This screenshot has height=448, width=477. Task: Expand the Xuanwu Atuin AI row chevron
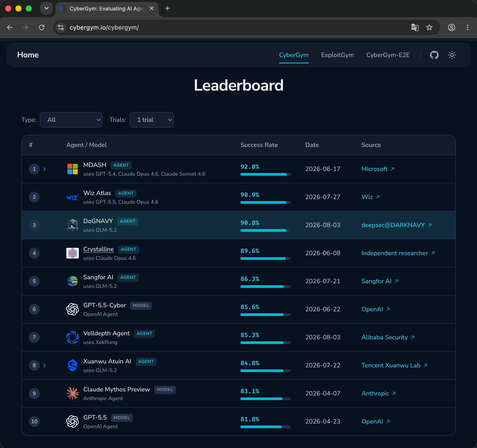pos(44,365)
